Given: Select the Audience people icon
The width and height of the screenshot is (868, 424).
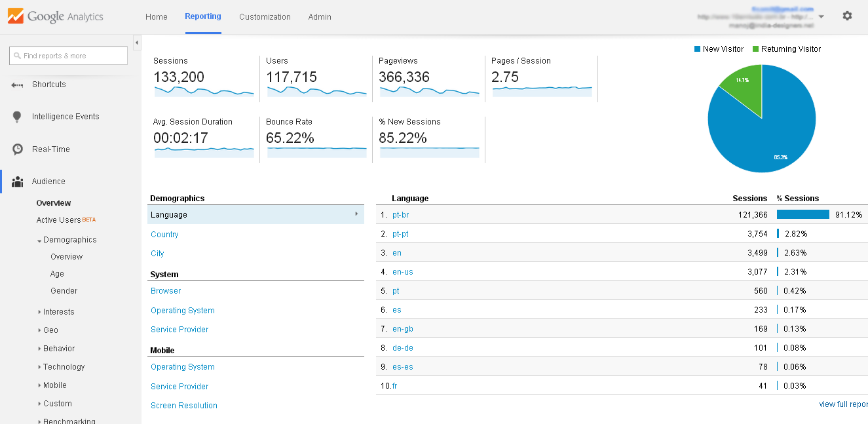Looking at the screenshot, I should click(x=18, y=182).
